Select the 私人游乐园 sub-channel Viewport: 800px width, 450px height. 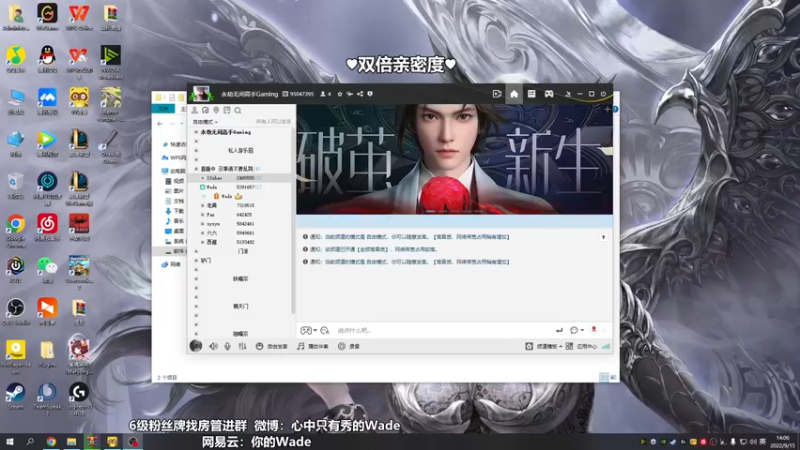240,151
